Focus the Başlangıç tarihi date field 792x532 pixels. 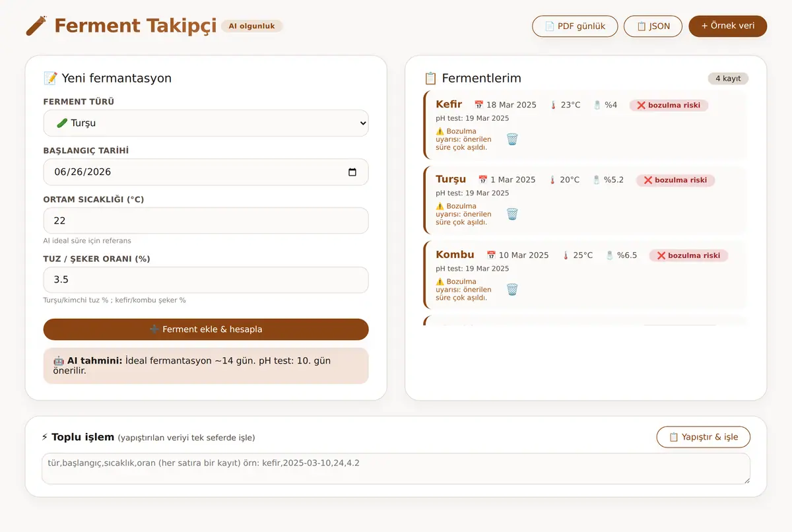tap(206, 172)
